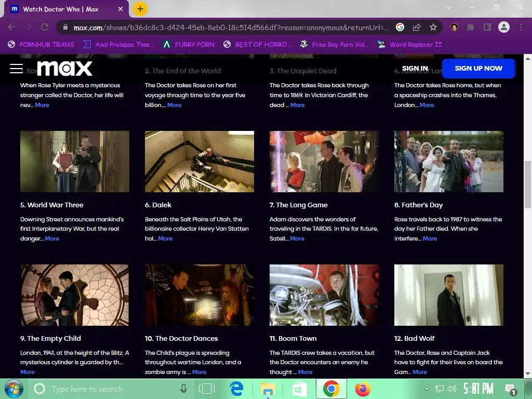Expand More for spaceship crashes into Thames
This screenshot has width=532, height=399.
click(x=427, y=105)
